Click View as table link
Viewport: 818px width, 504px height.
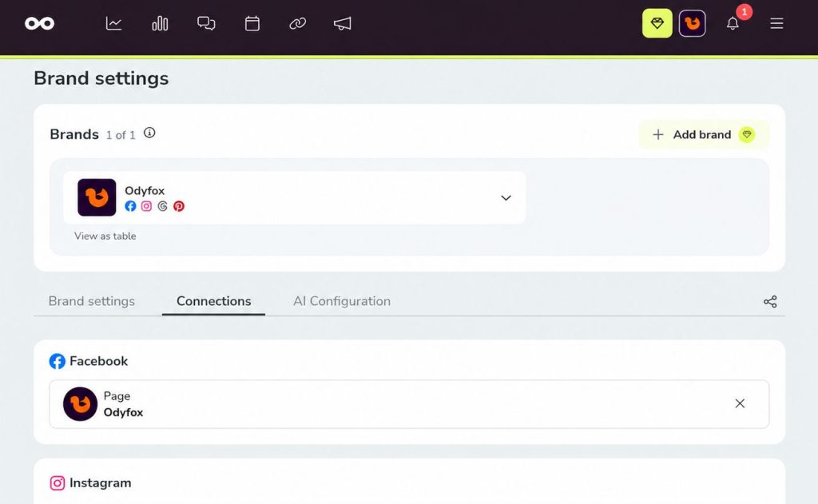click(x=105, y=236)
